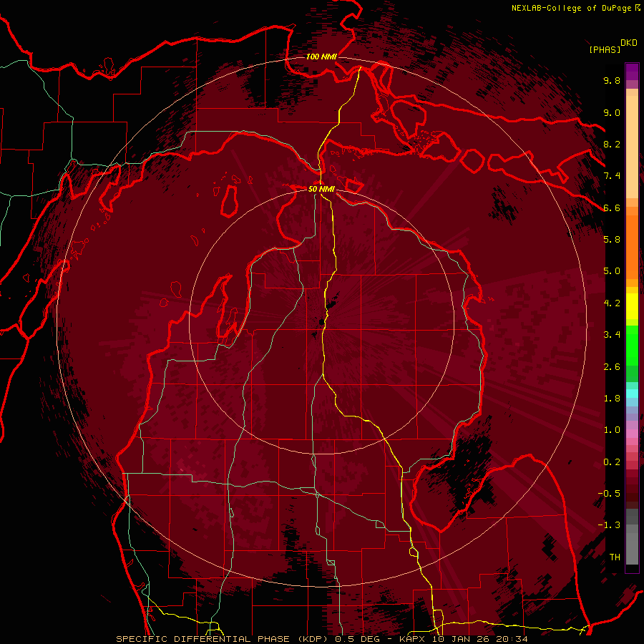Click the DKD label above the color scale
The height and width of the screenshot is (644, 644).
coord(629,43)
